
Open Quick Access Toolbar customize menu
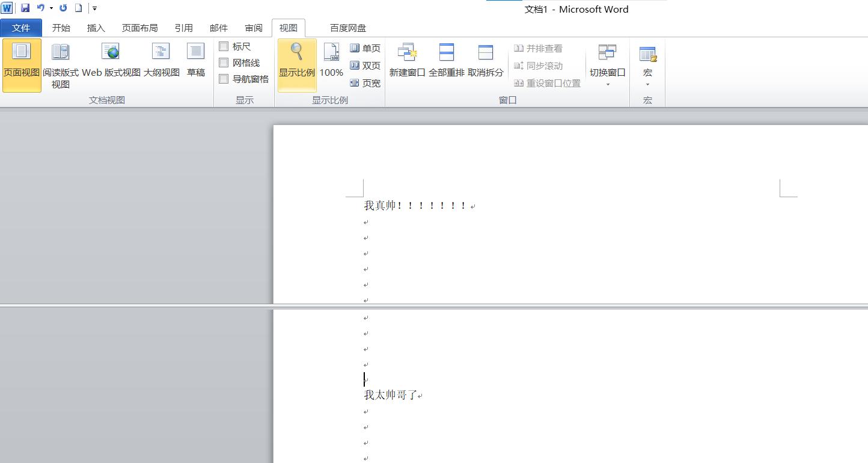coord(94,8)
